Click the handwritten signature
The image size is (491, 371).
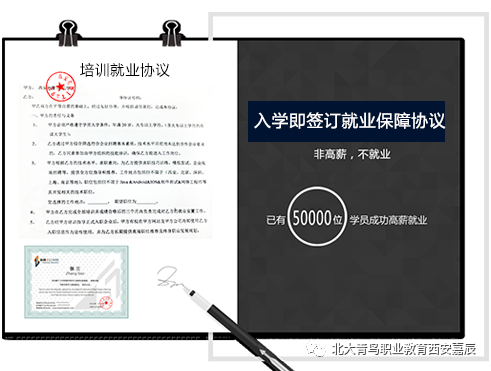172,277
